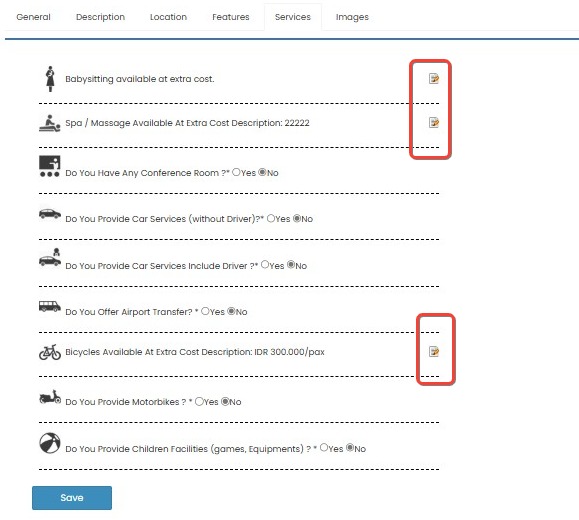Open the Features tab
Viewport: 579px width, 520px height.
click(x=231, y=17)
